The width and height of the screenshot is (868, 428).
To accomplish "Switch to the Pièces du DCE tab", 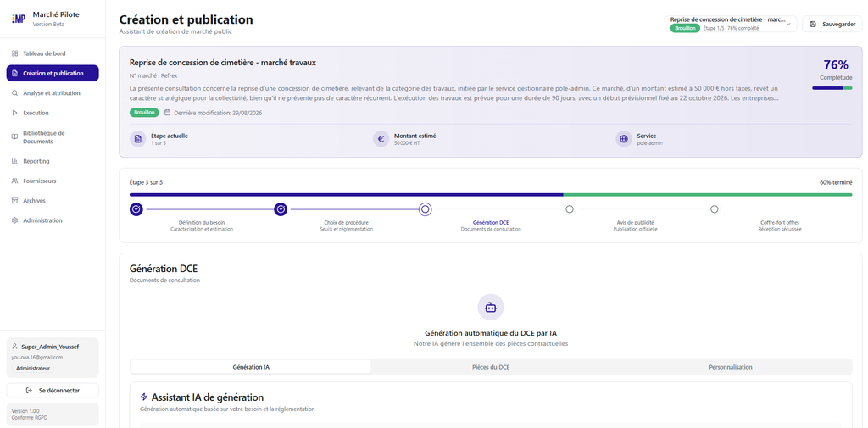I will tap(491, 367).
